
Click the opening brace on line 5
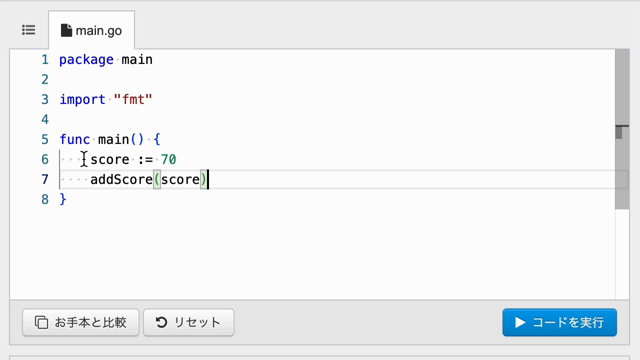tap(157, 140)
